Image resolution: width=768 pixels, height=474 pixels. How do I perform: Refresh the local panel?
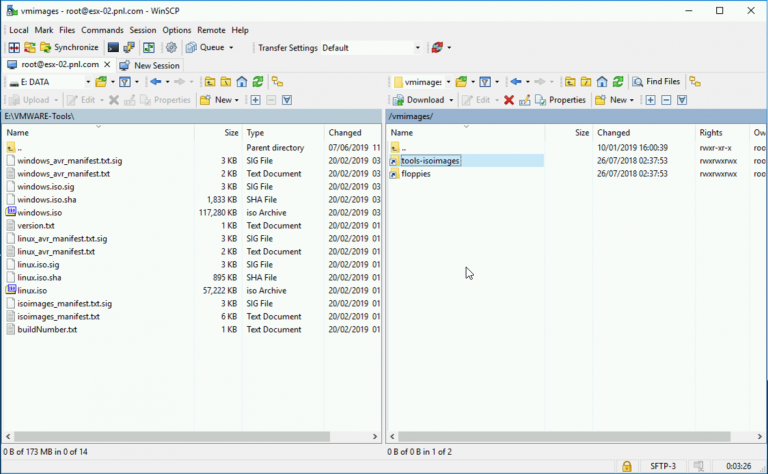click(x=258, y=82)
